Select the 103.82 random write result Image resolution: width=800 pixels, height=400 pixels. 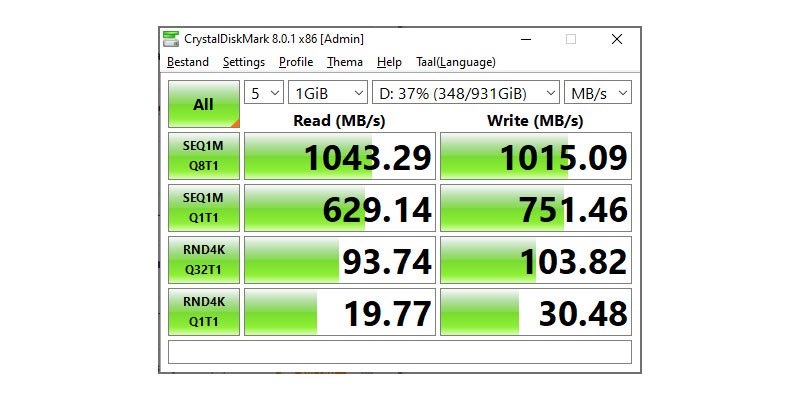[x=536, y=260]
